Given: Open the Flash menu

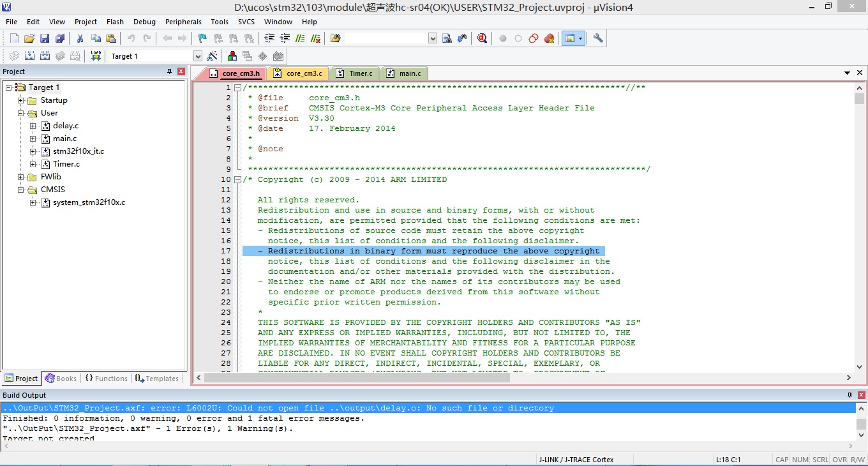Looking at the screenshot, I should coord(115,22).
